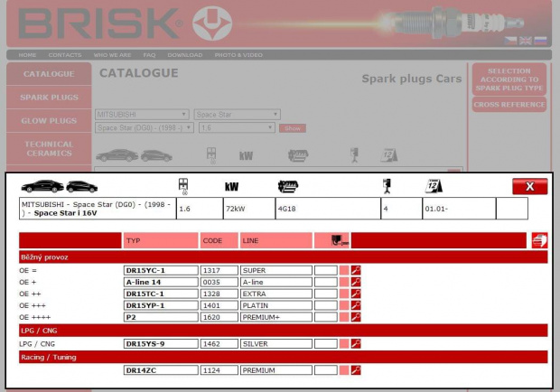Open the MITSUBISHI make dropdown
560x392 pixels.
[x=142, y=115]
